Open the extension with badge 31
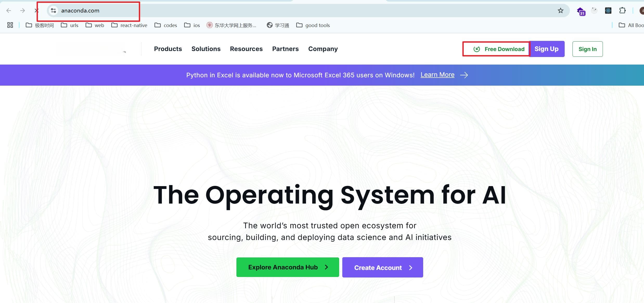 tap(581, 11)
